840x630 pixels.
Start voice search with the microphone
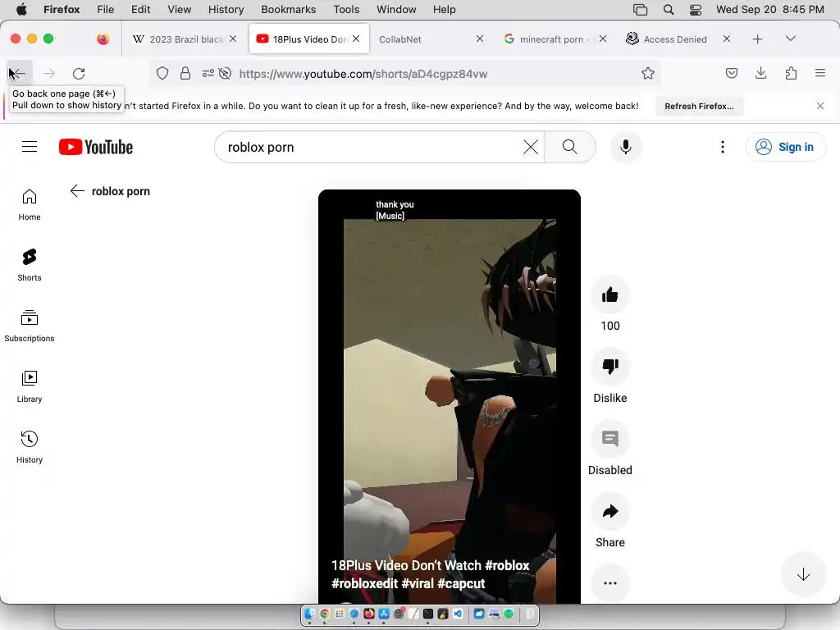click(x=626, y=147)
